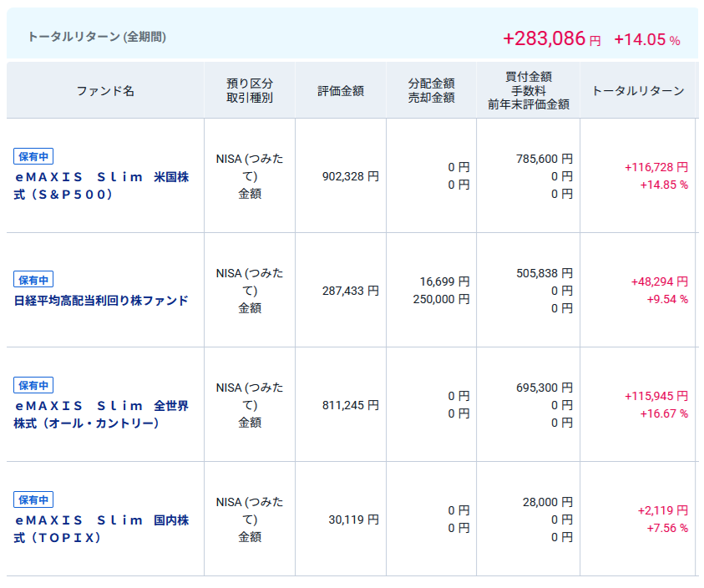The width and height of the screenshot is (704, 588).
Task: Click 保有中 badge of 日経平均高配当利回り株ファンド
Action: coord(33,280)
